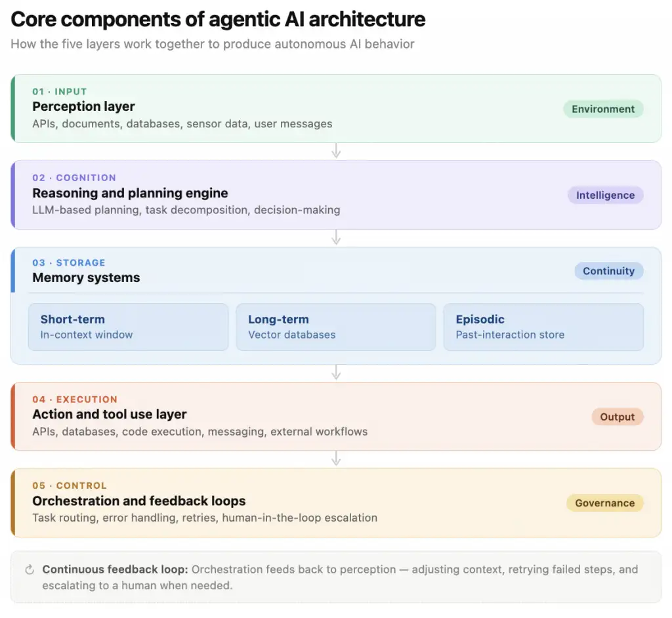Open the Long-term vector databases card
Screen dimensions: 672x618
tap(335, 327)
